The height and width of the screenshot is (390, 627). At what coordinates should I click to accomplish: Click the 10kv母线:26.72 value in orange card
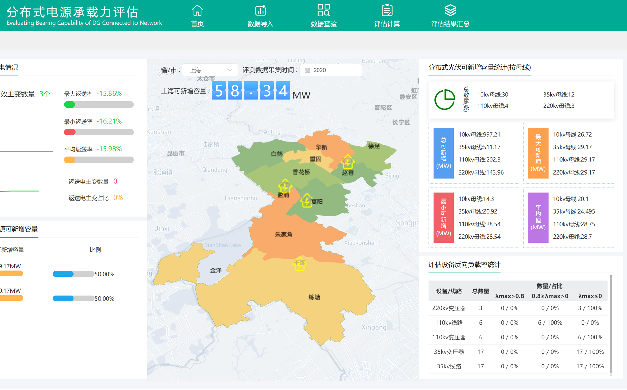[572, 134]
